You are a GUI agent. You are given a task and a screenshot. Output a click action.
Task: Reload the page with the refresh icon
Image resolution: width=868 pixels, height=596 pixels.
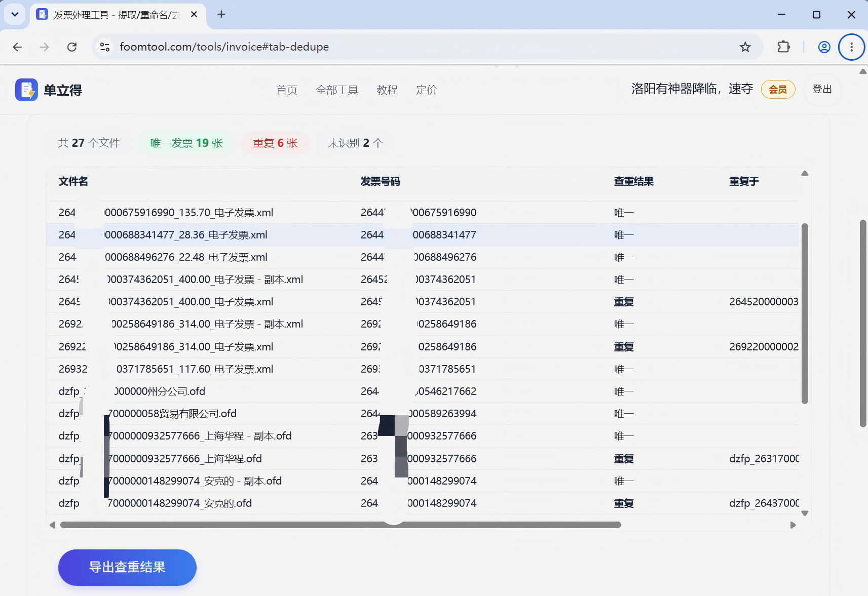(x=72, y=47)
